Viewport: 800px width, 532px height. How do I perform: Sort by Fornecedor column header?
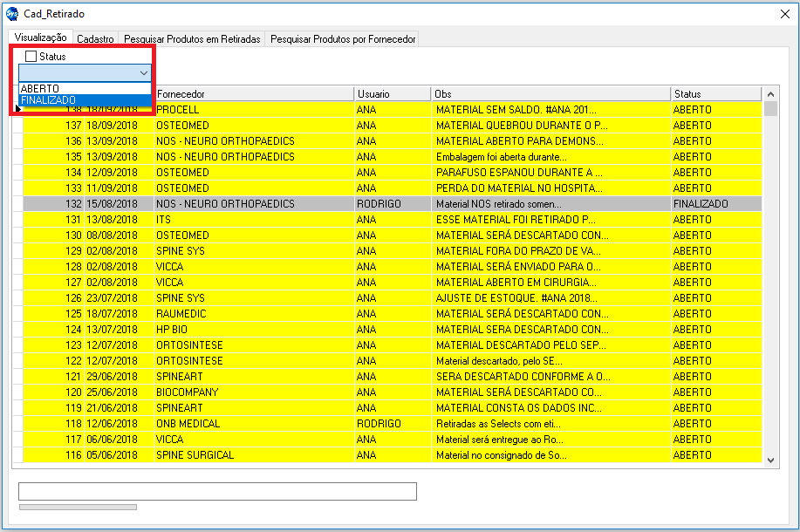coord(253,94)
